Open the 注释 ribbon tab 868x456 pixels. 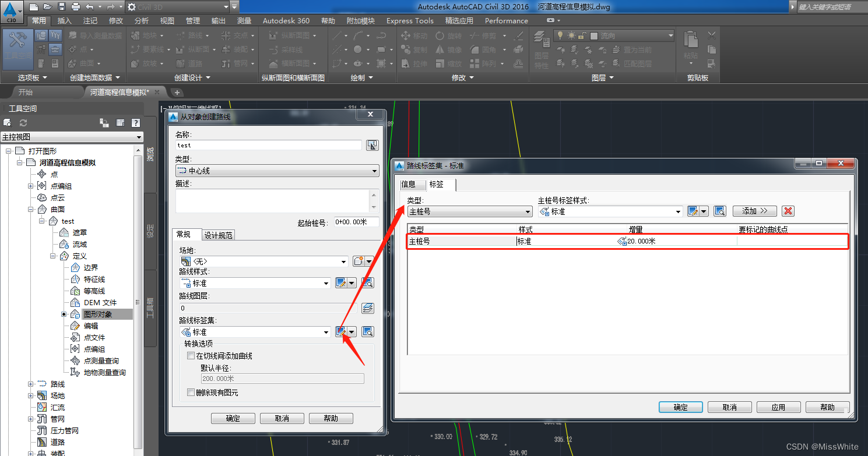tap(89, 20)
